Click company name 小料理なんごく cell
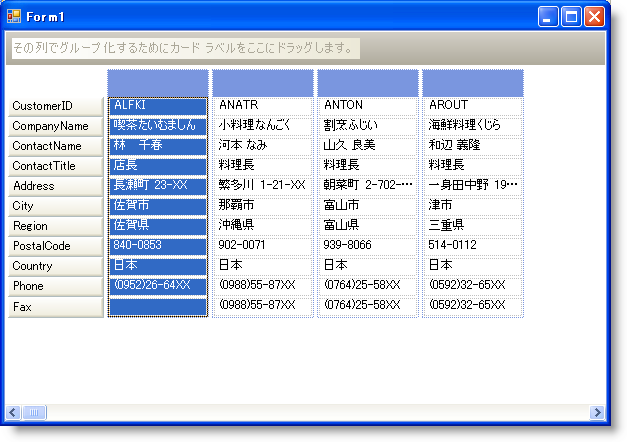The width and height of the screenshot is (627, 442). coord(263,126)
